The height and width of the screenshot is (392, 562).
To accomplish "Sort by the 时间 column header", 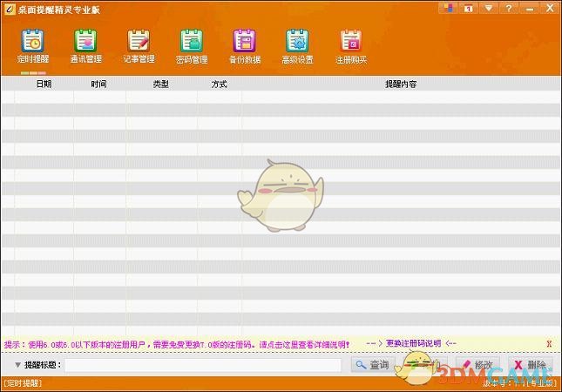I will 98,84.
